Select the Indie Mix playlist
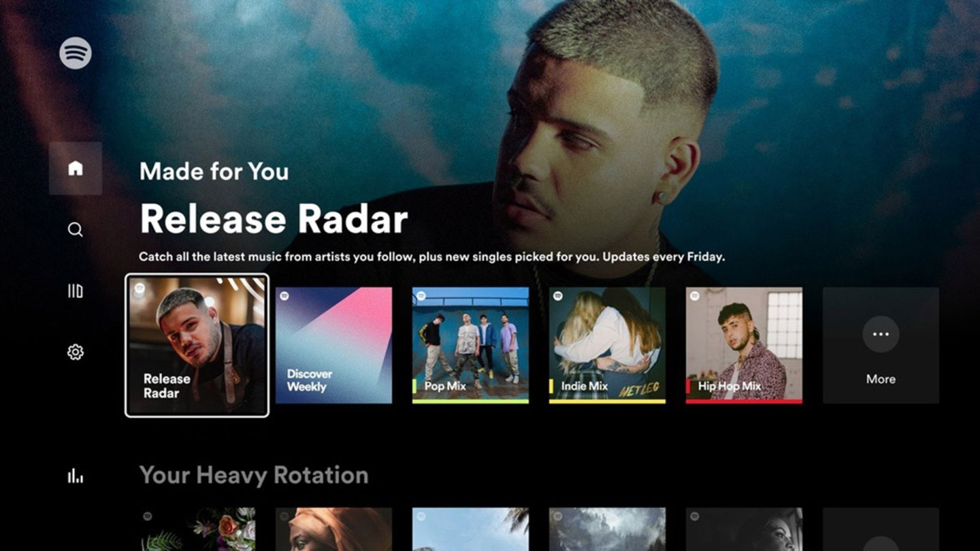The width and height of the screenshot is (980, 551). coord(607,345)
